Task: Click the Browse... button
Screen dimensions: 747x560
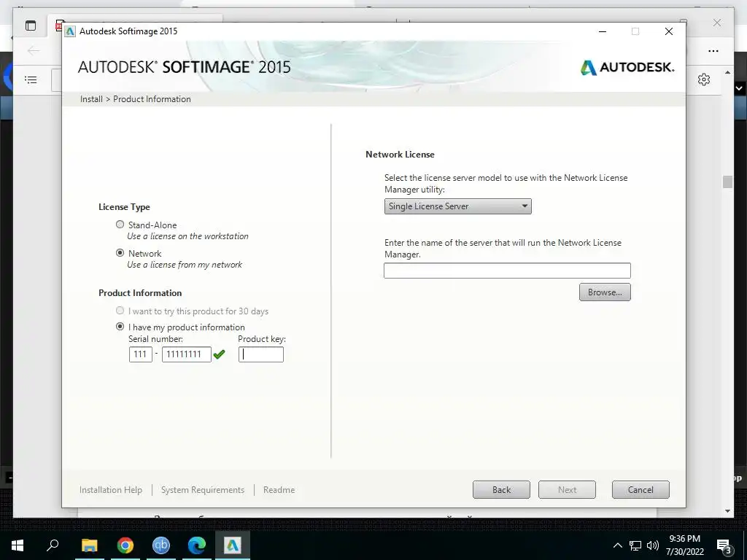Action: point(605,292)
